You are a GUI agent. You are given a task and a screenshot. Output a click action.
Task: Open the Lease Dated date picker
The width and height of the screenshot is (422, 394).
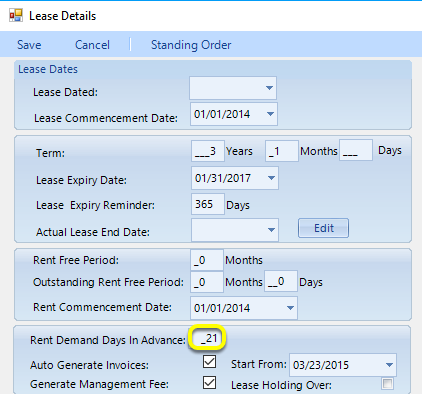(x=269, y=88)
